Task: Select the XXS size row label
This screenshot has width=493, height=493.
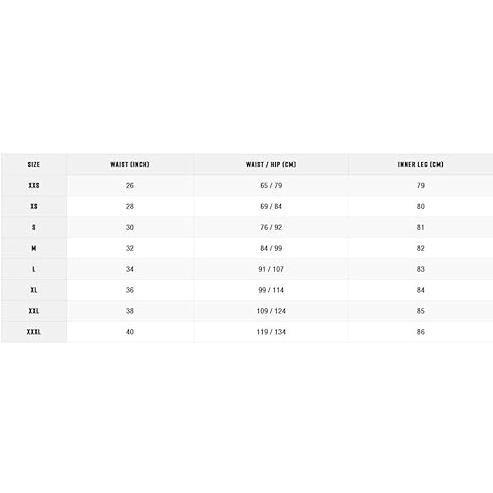Action: click(34, 185)
